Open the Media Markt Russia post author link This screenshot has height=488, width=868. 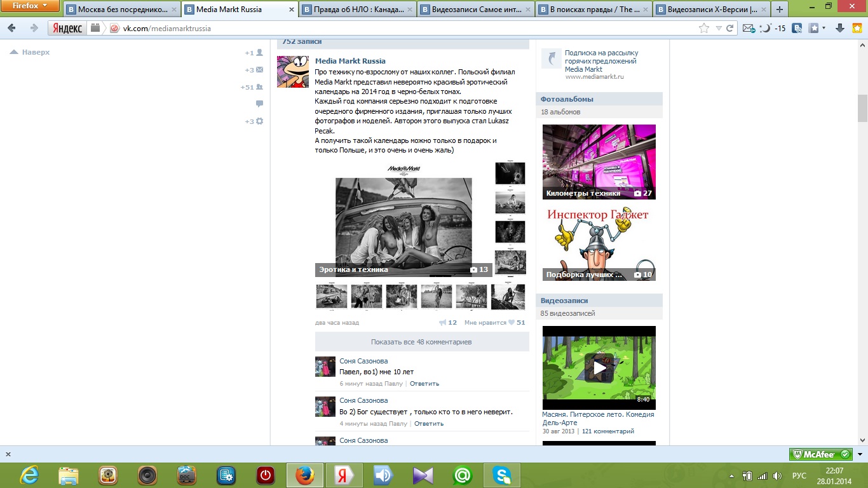(350, 61)
